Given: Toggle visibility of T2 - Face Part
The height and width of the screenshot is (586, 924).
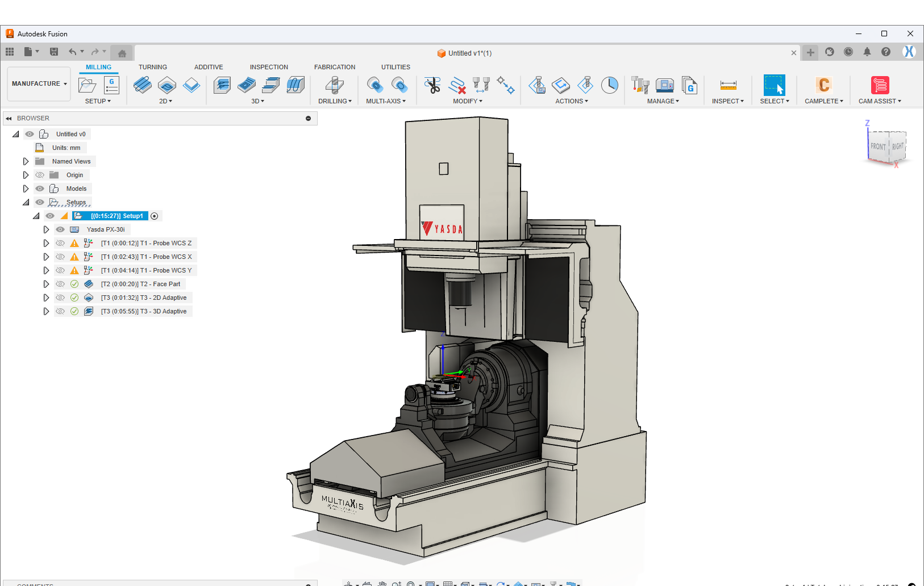Looking at the screenshot, I should pyautogui.click(x=60, y=284).
